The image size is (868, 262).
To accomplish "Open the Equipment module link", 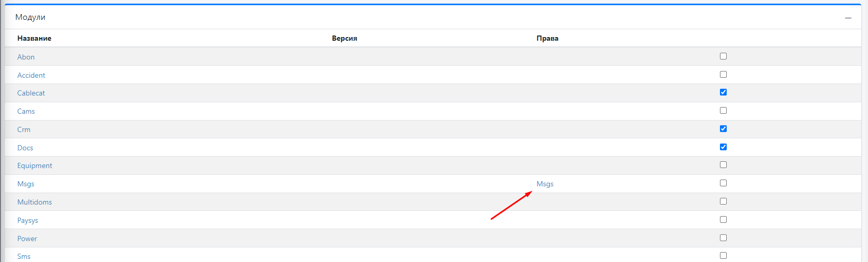I will pos(35,165).
